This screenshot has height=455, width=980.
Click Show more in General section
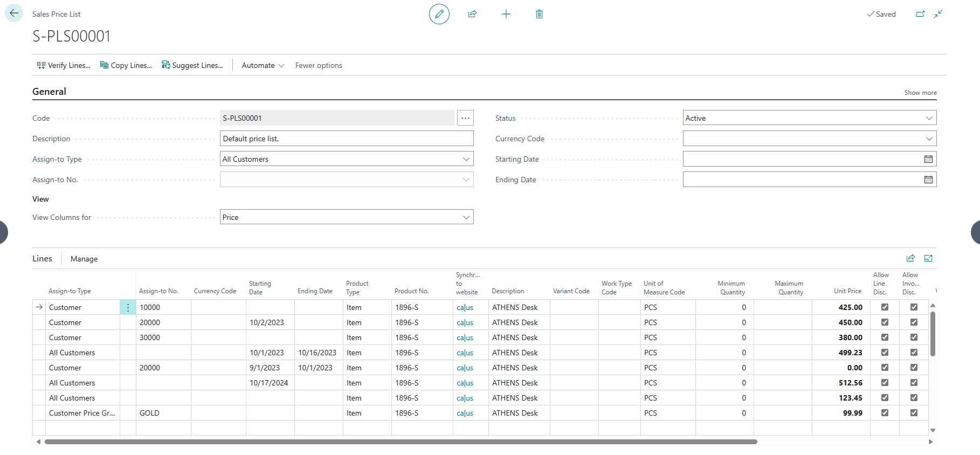pyautogui.click(x=920, y=93)
